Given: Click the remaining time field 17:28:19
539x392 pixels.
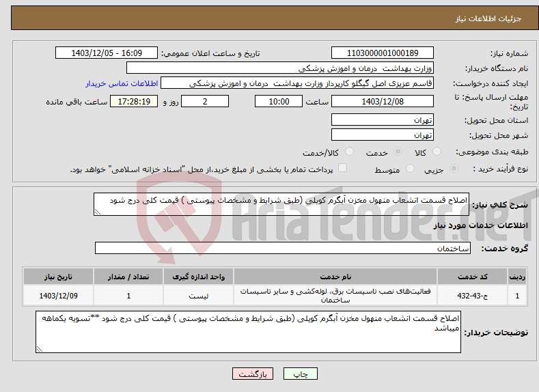Looking at the screenshot, I should (134, 101).
